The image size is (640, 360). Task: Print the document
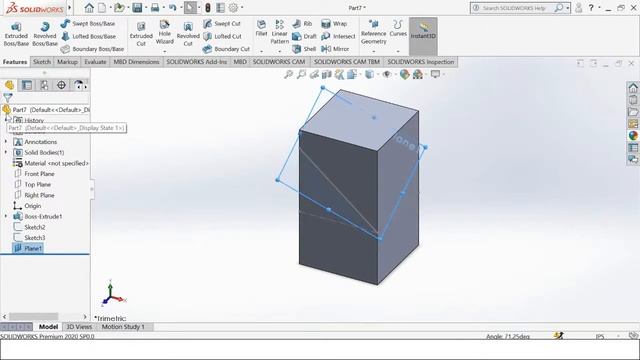click(155, 8)
